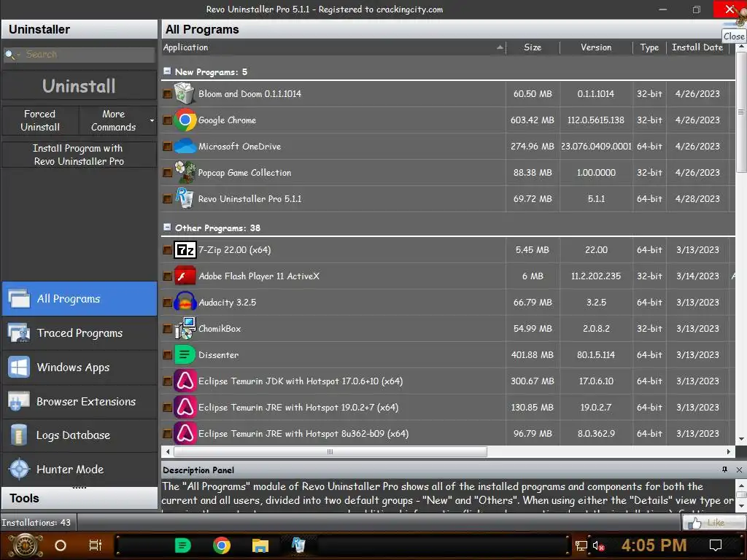Sort by Install Date column header

(697, 47)
